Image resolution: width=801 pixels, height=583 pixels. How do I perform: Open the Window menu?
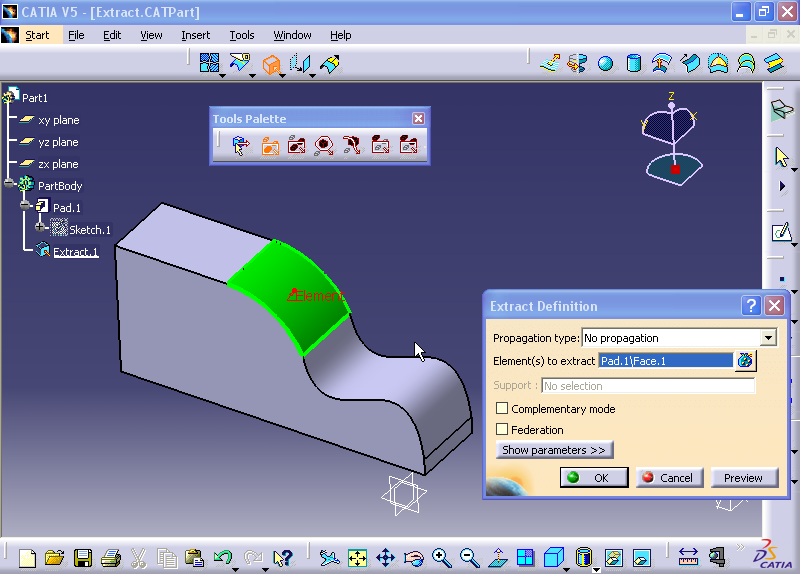tap(292, 35)
